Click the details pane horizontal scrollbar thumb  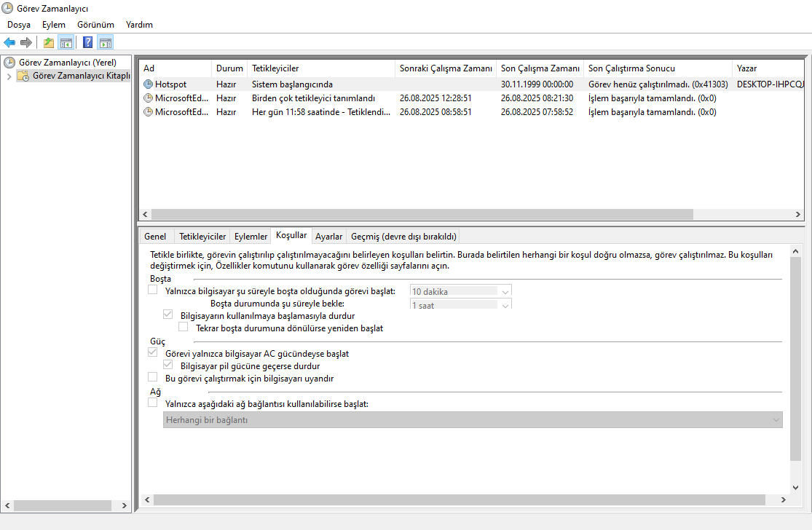click(x=460, y=499)
